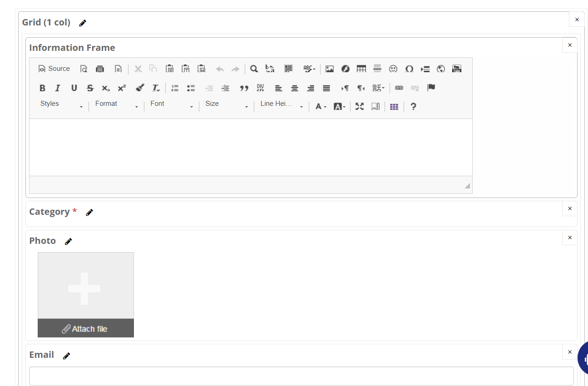Remove the Photo field with its X button
Image resolution: width=588 pixels, height=386 pixels.
[x=570, y=238]
